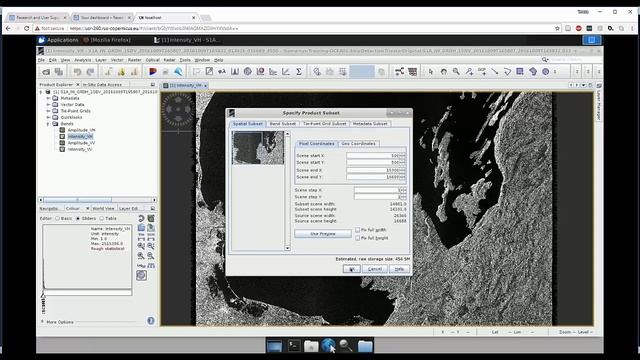Select the Pan hand tool
This screenshot has width=640, height=360.
(444, 72)
